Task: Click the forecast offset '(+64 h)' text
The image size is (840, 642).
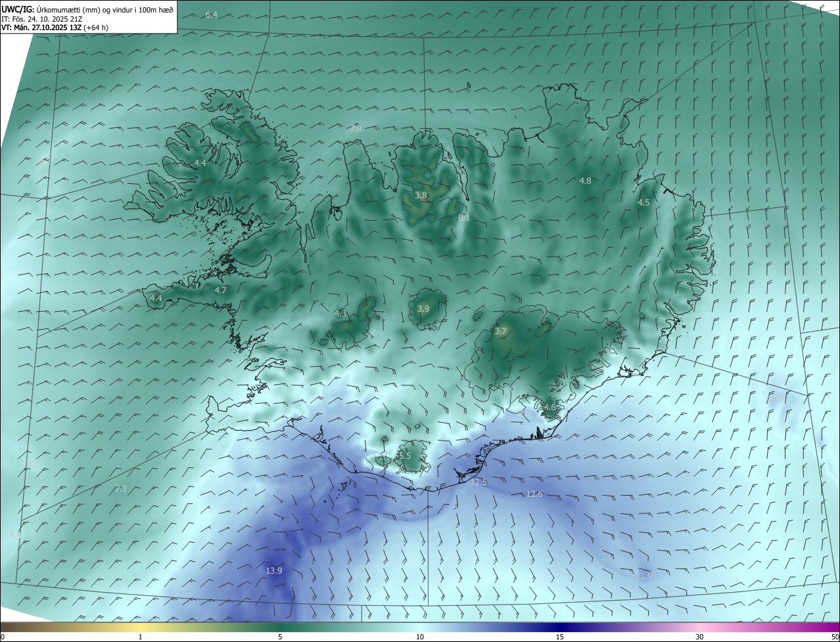Action: (96, 28)
